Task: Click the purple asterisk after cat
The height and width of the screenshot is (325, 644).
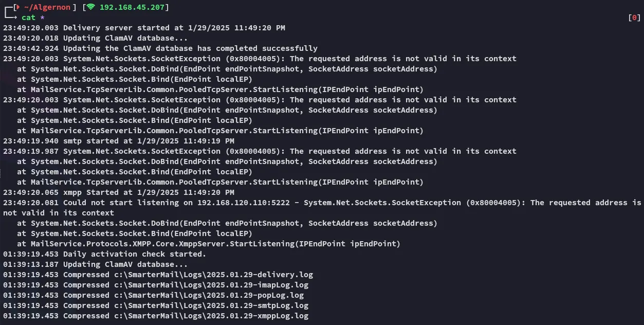Action: 42,17
